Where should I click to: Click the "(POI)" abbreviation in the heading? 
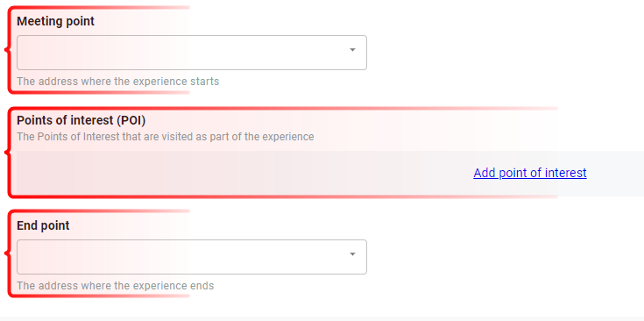pyautogui.click(x=131, y=120)
